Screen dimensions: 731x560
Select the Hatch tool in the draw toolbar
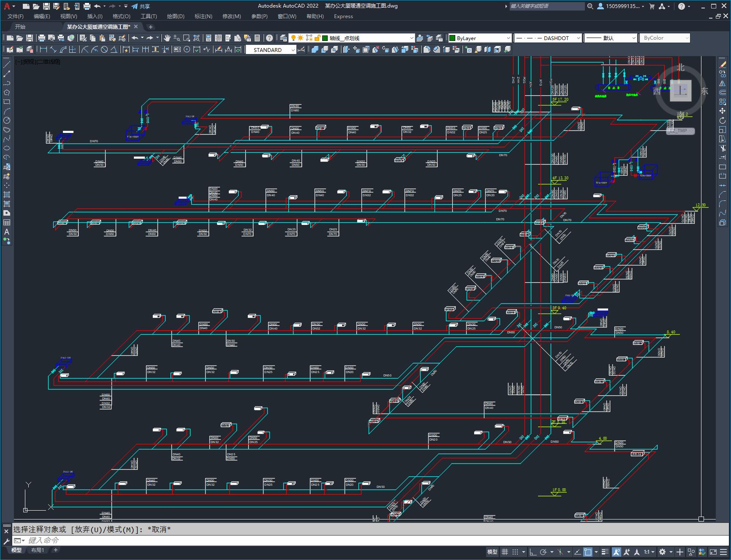pos(7,195)
